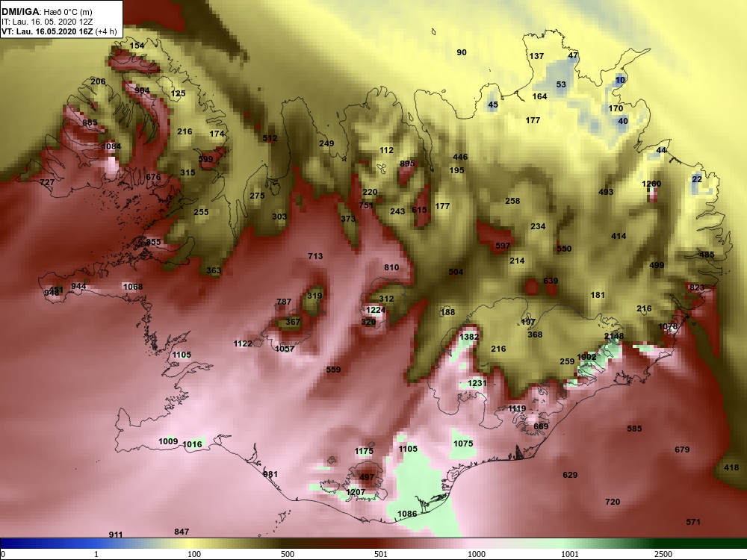Click the map value '629'
The image size is (747, 560).
570,475
